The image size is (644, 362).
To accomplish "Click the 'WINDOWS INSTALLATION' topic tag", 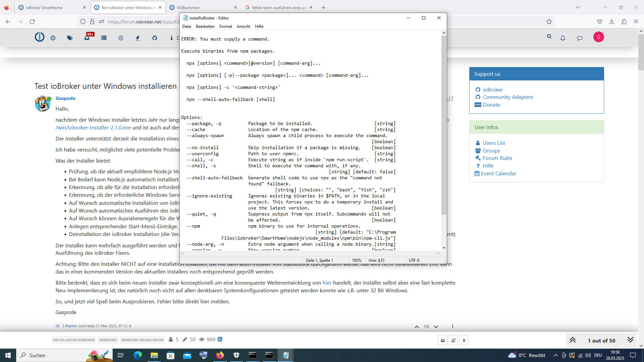I will tap(142, 340).
